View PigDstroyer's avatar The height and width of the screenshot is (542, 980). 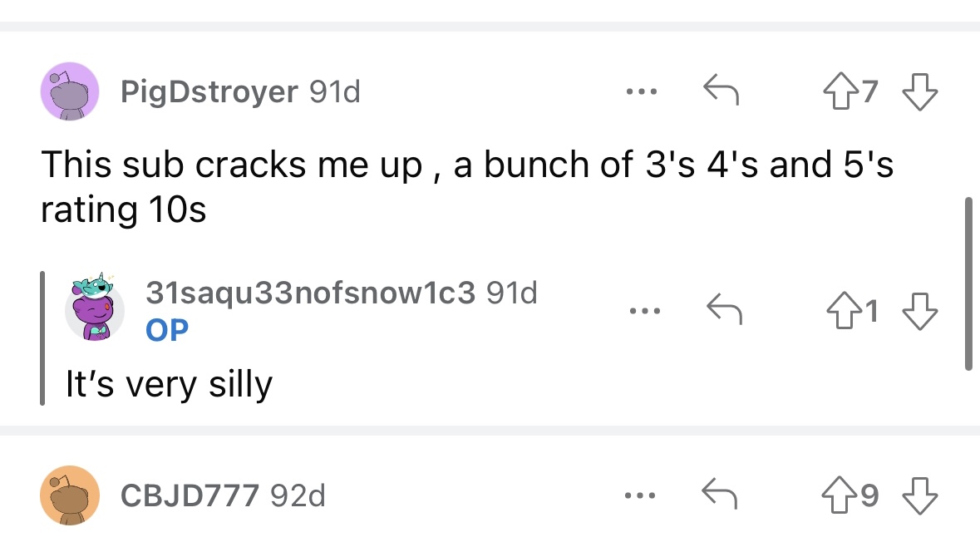coord(71,91)
